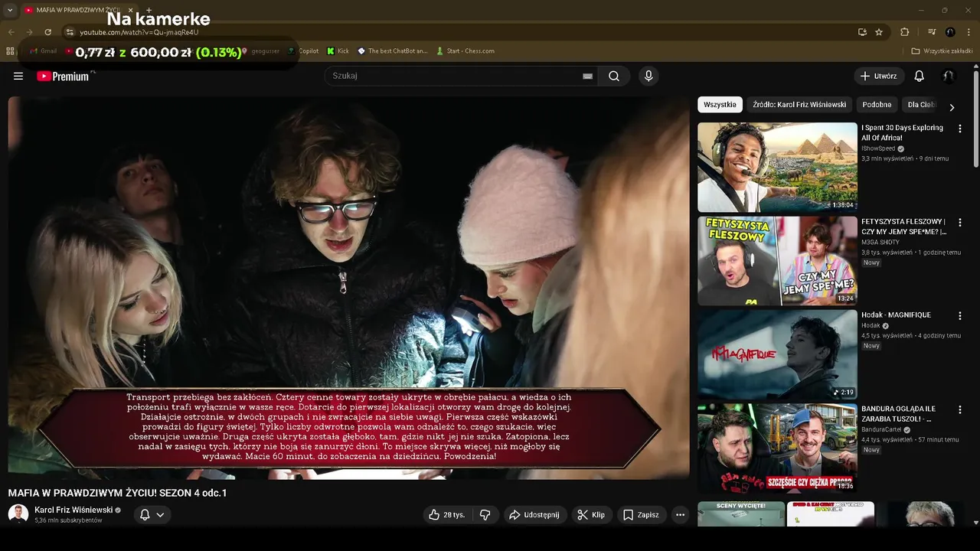The height and width of the screenshot is (551, 980).
Task: Open options for FETYSZYSTA FLESZOWY video
Action: point(960,222)
